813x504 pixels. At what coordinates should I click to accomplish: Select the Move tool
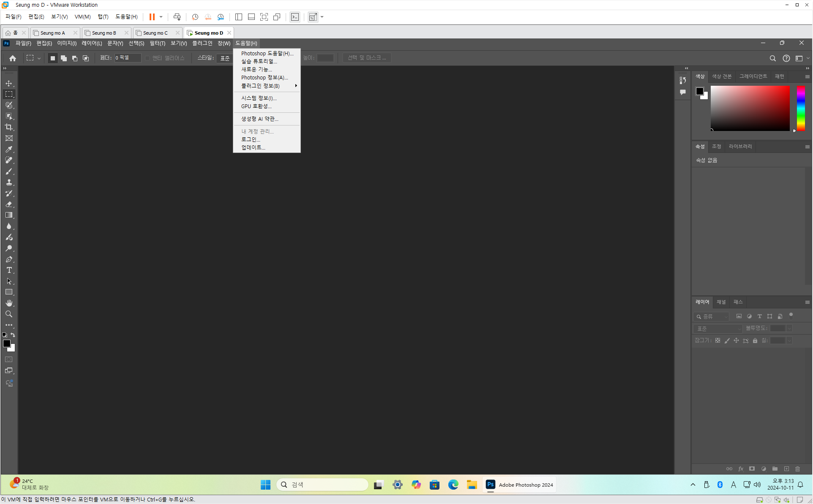(x=9, y=83)
